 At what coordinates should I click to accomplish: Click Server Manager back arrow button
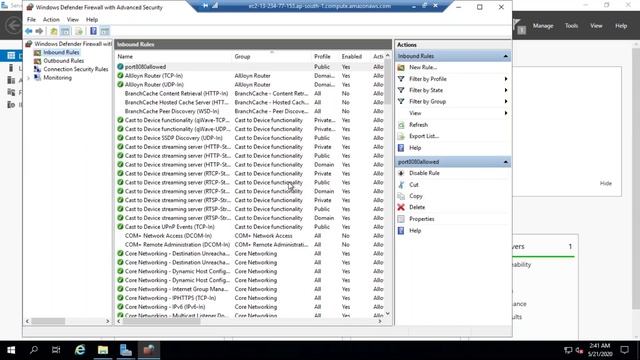coord(13,26)
